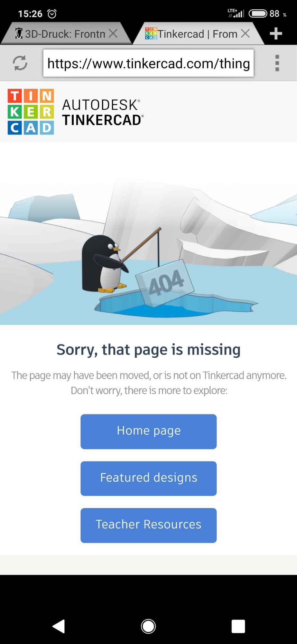Click the colorful Tinkercad logo tiles

click(31, 112)
